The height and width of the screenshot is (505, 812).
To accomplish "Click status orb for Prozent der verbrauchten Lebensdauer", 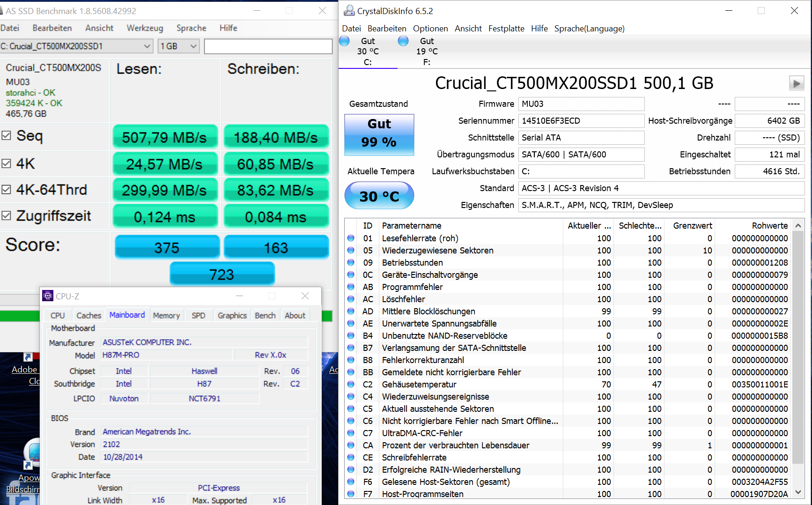I will click(x=351, y=445).
